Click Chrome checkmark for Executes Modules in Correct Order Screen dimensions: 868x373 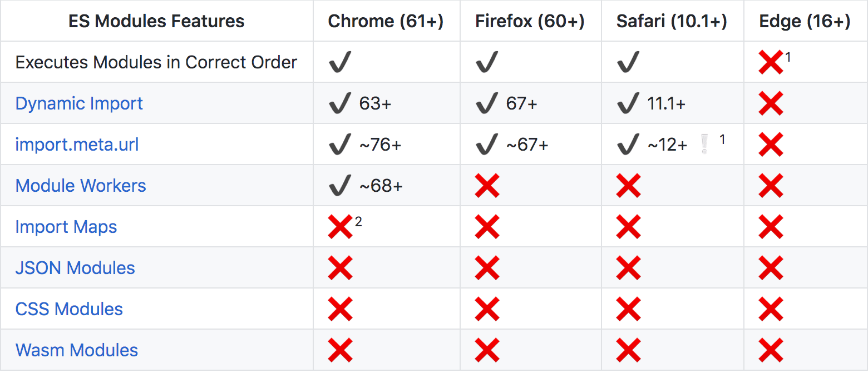coord(340,62)
